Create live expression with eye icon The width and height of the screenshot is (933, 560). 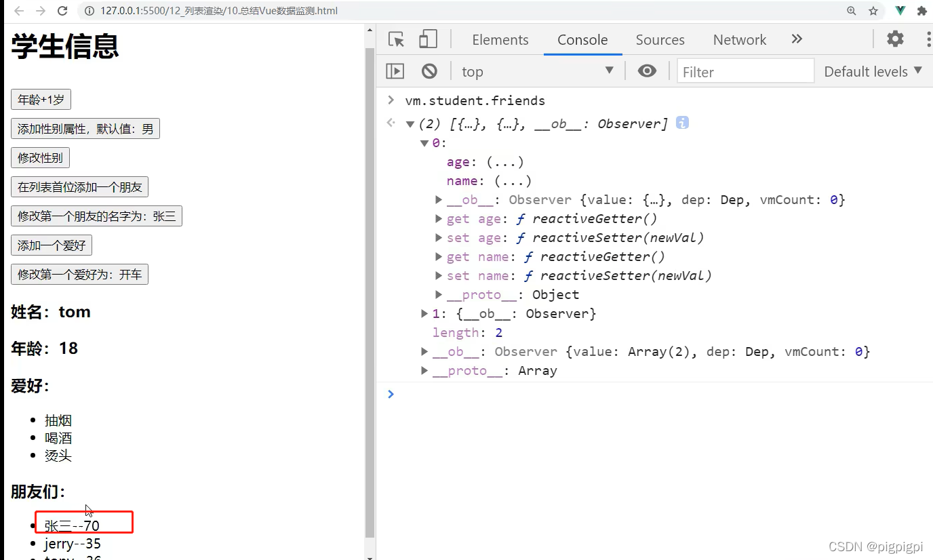point(647,71)
